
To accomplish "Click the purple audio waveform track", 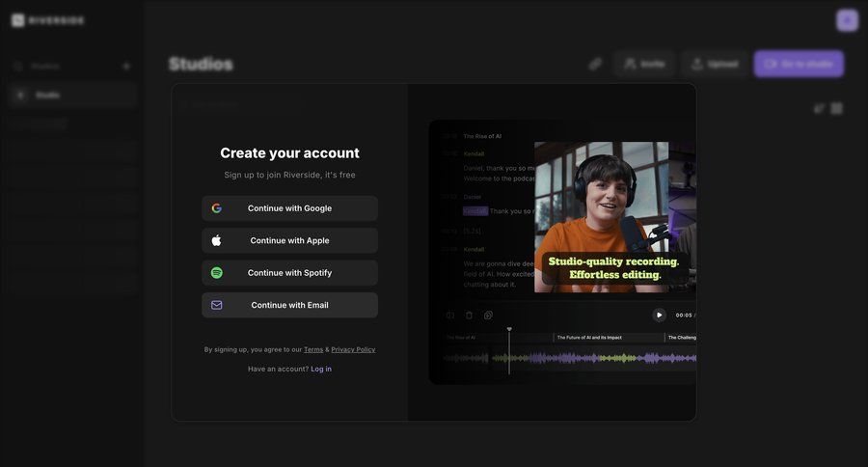I will tap(570, 358).
